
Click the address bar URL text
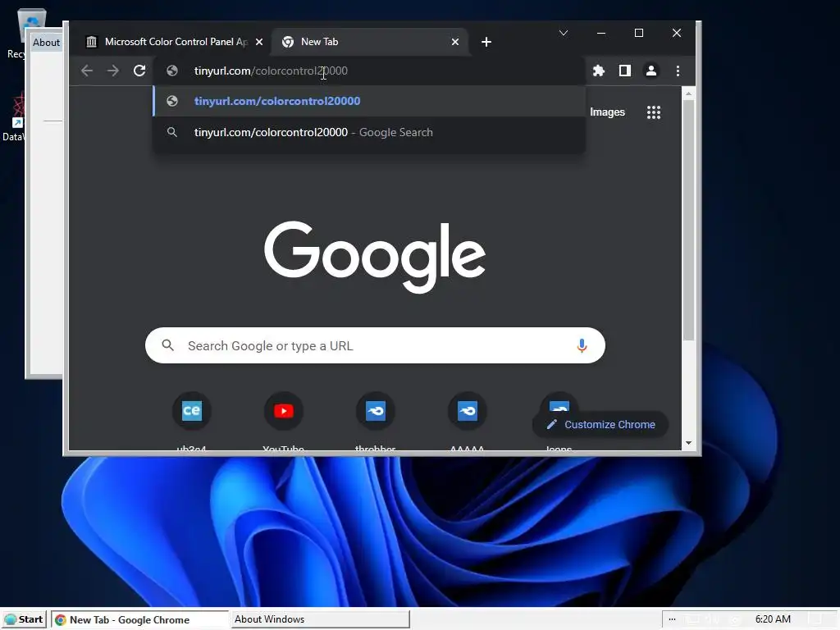point(271,71)
